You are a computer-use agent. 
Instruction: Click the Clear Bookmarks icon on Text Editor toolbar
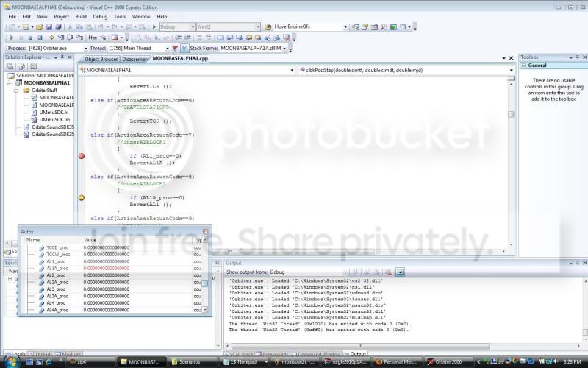[x=287, y=38]
